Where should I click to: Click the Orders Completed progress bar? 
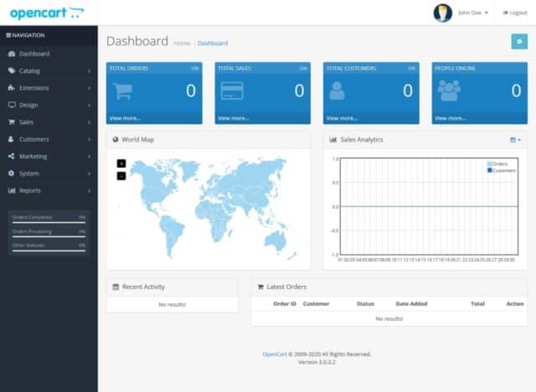(48, 222)
